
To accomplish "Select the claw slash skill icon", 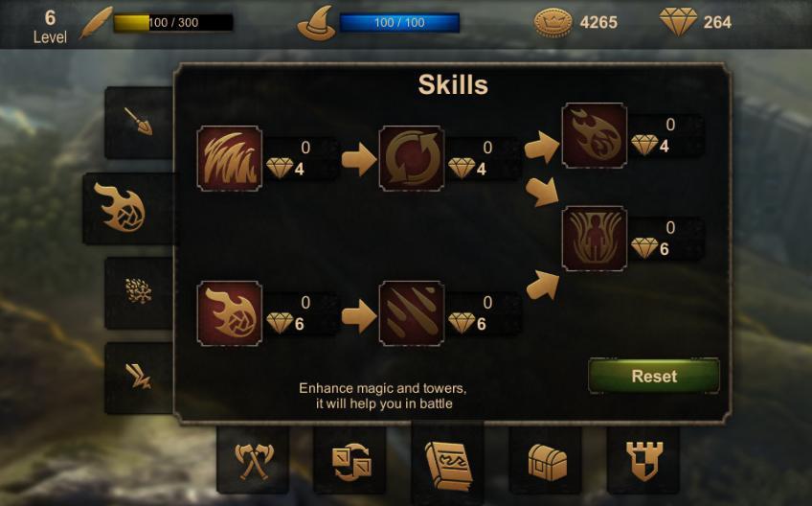I will click(230, 158).
